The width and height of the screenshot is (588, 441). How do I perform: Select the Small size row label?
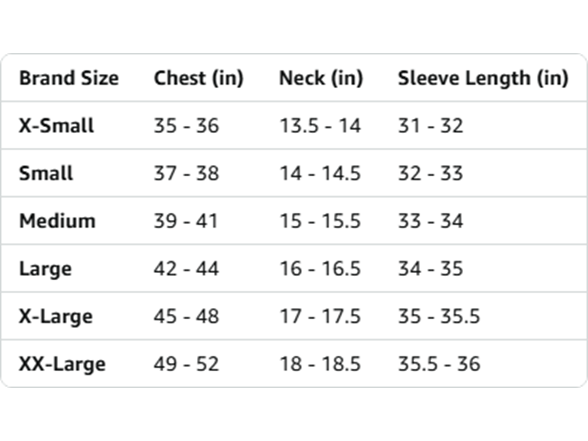click(x=46, y=173)
